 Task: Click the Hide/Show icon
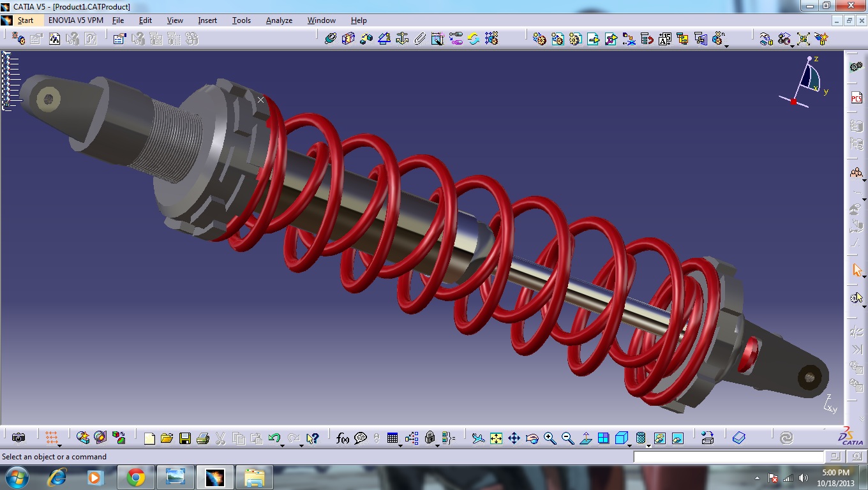(x=660, y=438)
